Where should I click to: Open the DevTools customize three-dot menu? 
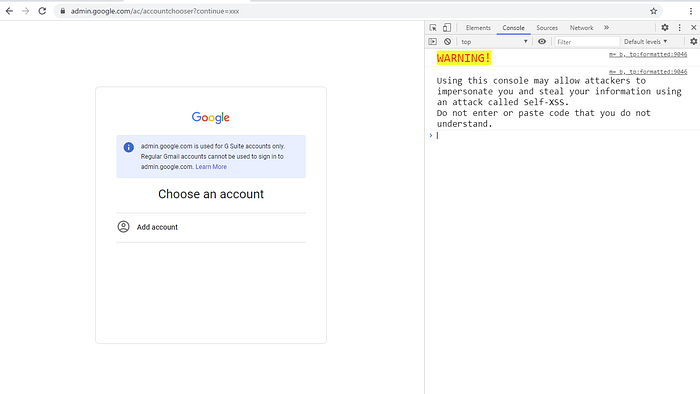(x=679, y=28)
